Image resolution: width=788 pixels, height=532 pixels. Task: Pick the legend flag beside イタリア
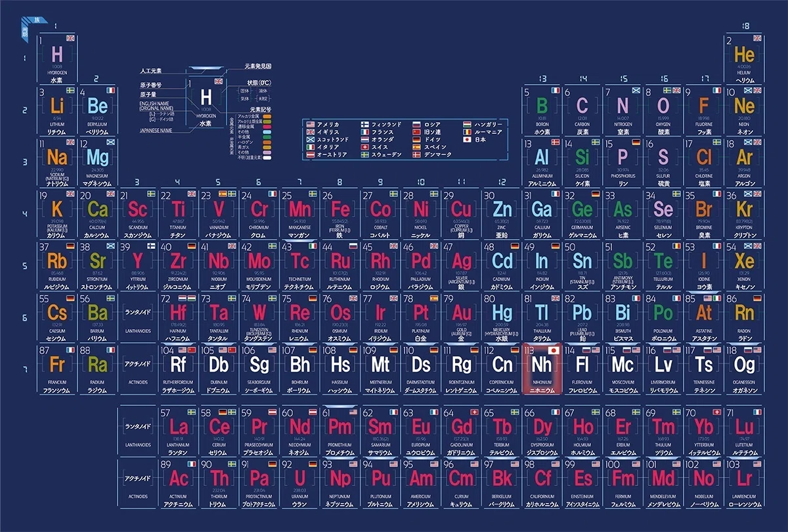coord(310,147)
